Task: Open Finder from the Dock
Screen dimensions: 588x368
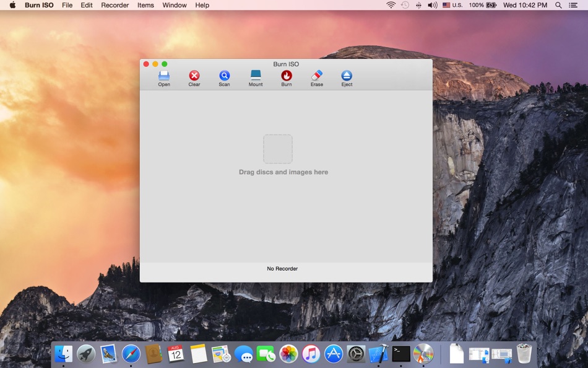Action: (63, 354)
